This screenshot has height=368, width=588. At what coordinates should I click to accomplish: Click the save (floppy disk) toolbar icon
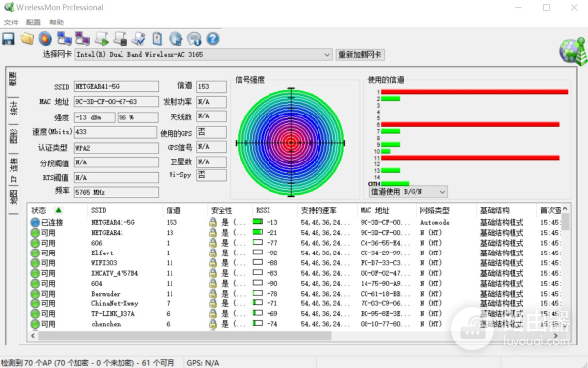pyautogui.click(x=8, y=38)
